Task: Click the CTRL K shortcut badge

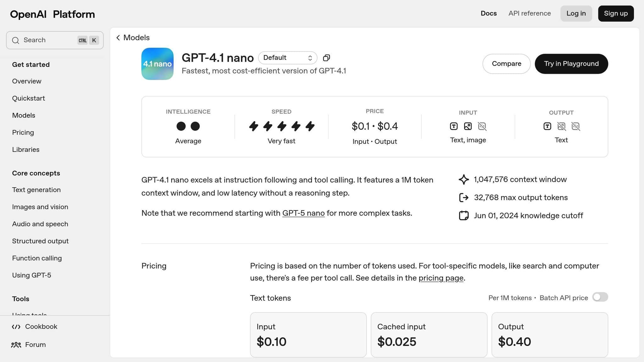Action: (x=88, y=40)
